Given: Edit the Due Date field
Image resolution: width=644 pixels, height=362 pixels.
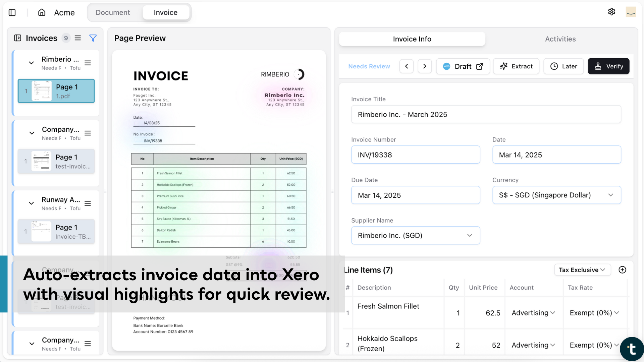Looking at the screenshot, I should pyautogui.click(x=415, y=195).
